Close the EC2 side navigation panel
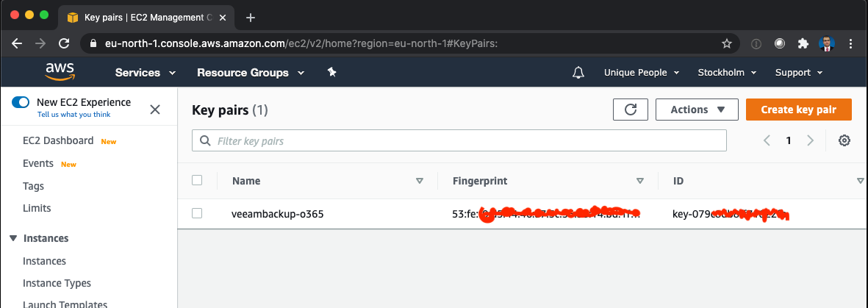The width and height of the screenshot is (868, 308). (x=155, y=109)
